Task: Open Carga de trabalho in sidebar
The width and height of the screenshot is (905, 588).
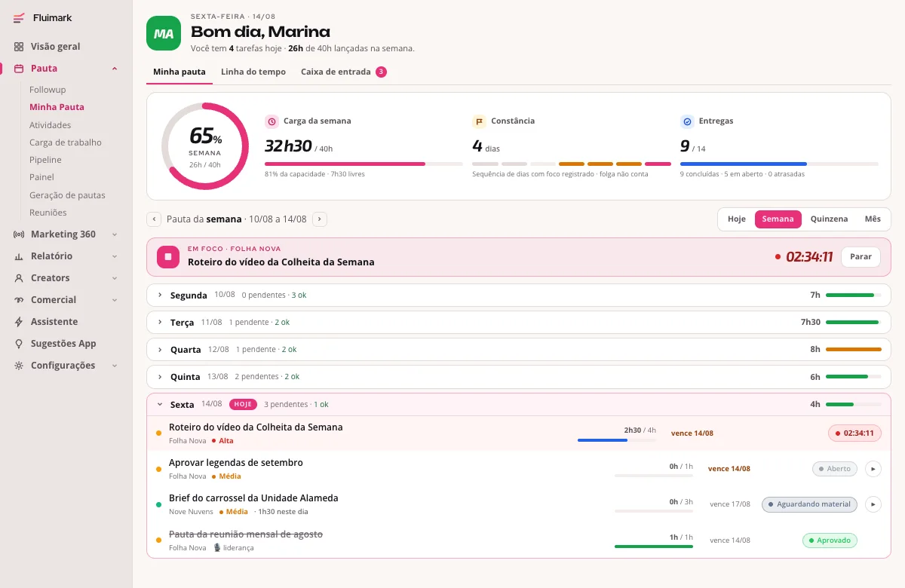Action: click(66, 142)
